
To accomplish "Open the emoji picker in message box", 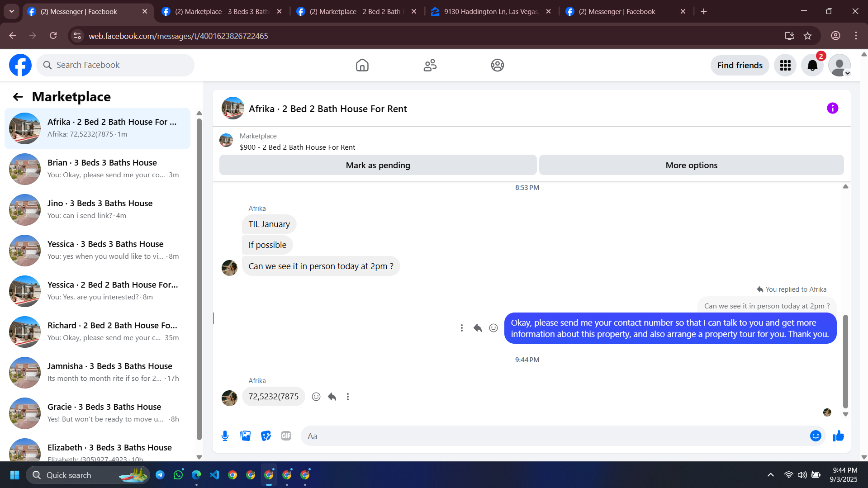I will [x=816, y=436].
